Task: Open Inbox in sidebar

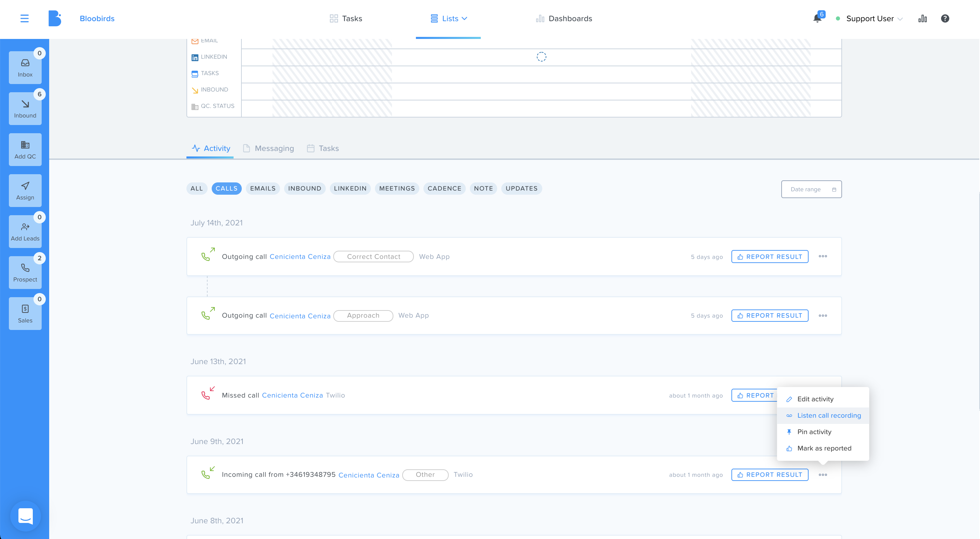Action: pyautogui.click(x=25, y=68)
